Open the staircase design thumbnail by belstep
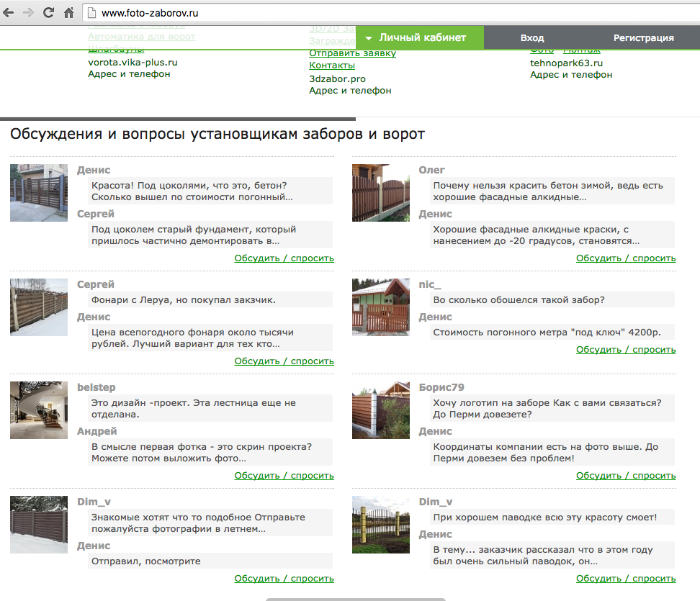This screenshot has height=601, width=700. click(39, 410)
